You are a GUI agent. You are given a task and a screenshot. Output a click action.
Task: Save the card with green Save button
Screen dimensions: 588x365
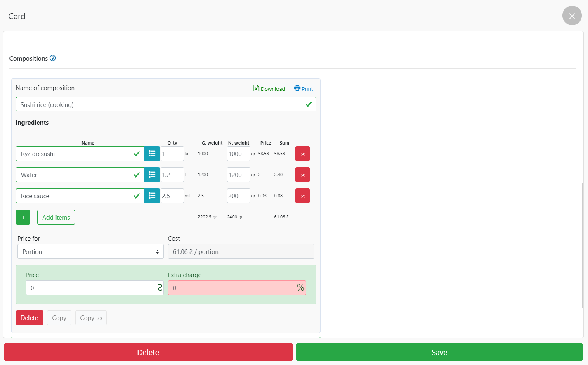click(439, 352)
